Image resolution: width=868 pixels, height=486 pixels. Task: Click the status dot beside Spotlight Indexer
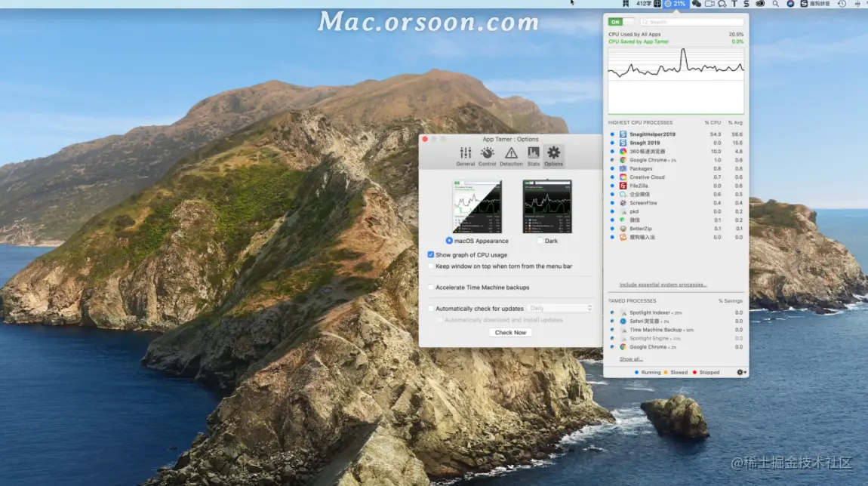(612, 312)
